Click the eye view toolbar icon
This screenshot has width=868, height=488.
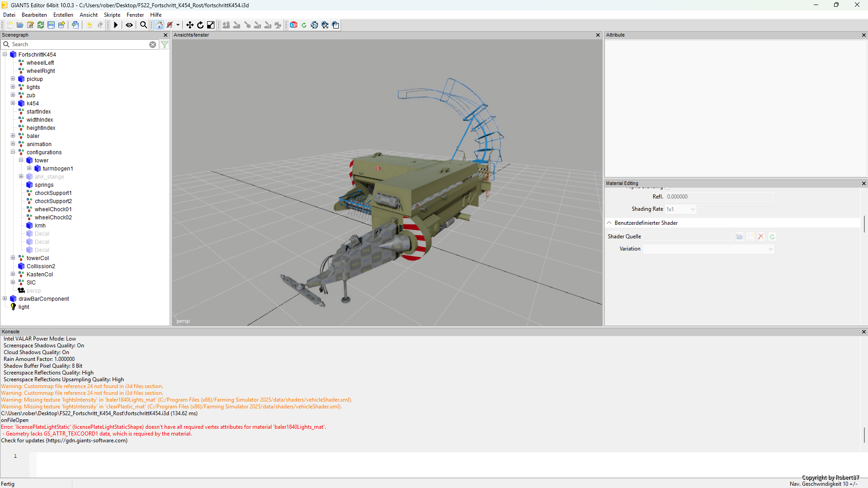click(129, 25)
